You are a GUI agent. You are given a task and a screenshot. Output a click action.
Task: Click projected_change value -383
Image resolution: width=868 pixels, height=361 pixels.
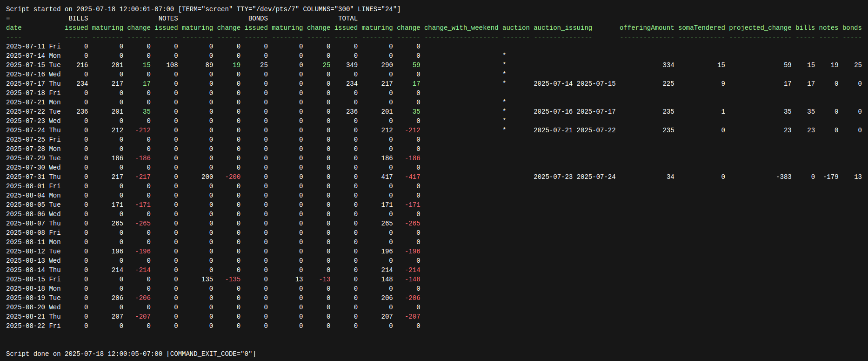point(784,177)
